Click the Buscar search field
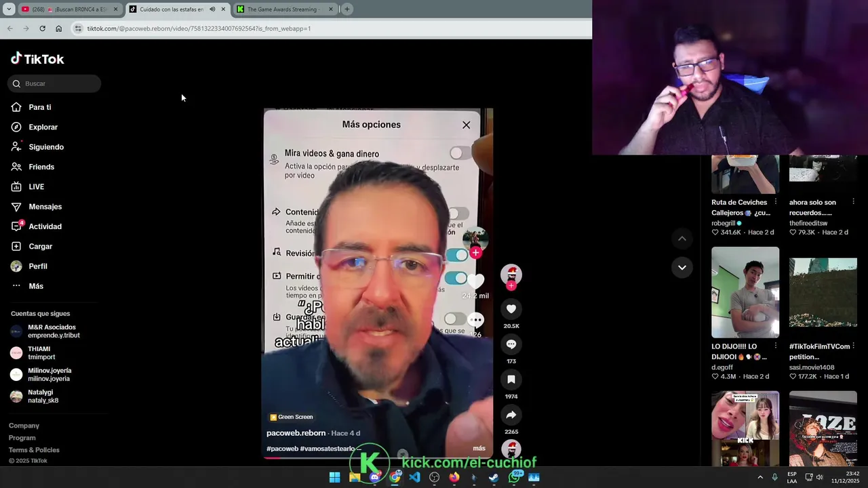This screenshot has height=488, width=868. pos(54,83)
